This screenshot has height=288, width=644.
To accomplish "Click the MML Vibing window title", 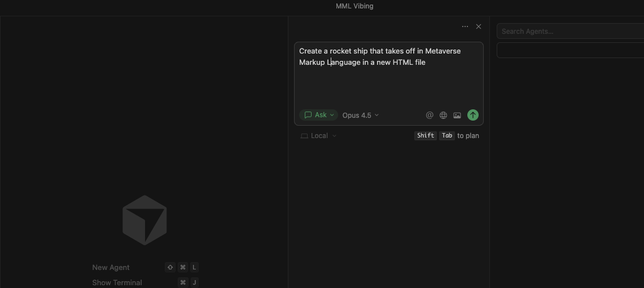I will (x=354, y=6).
